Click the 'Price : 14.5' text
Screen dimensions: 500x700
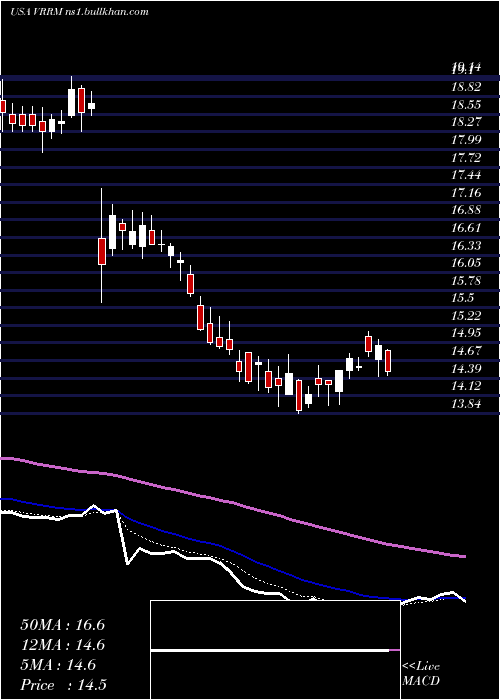[x=64, y=685]
